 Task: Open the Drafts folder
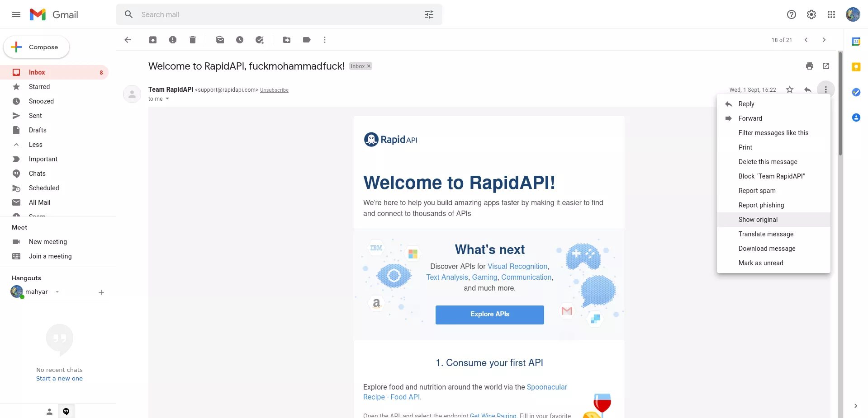[54, 130]
